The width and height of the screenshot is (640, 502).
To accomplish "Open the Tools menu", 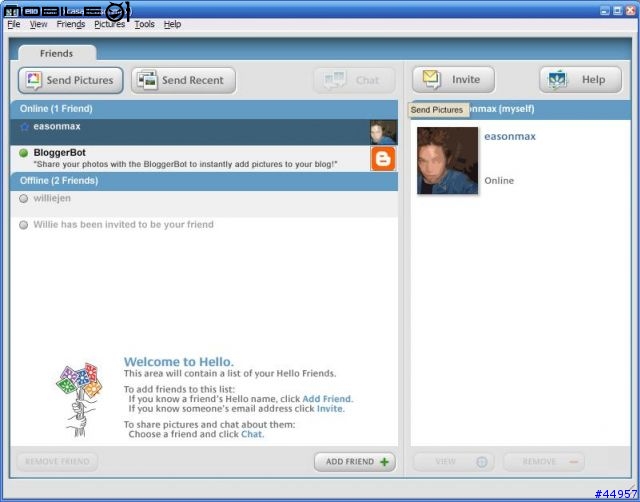I will [144, 24].
